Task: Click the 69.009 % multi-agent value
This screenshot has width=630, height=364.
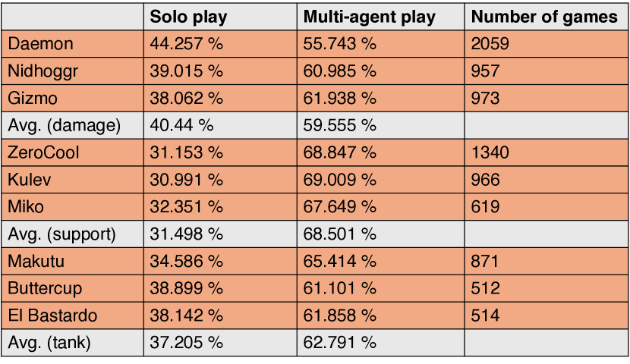Action: [340, 180]
